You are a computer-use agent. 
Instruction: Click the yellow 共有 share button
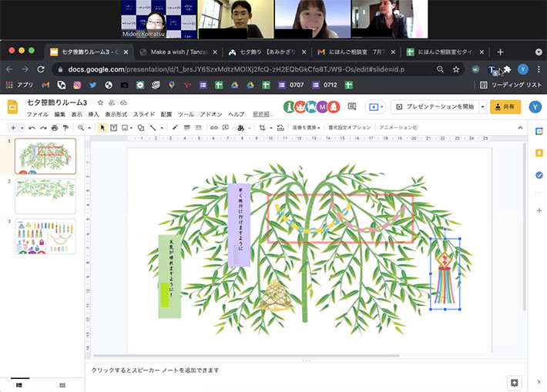point(505,107)
